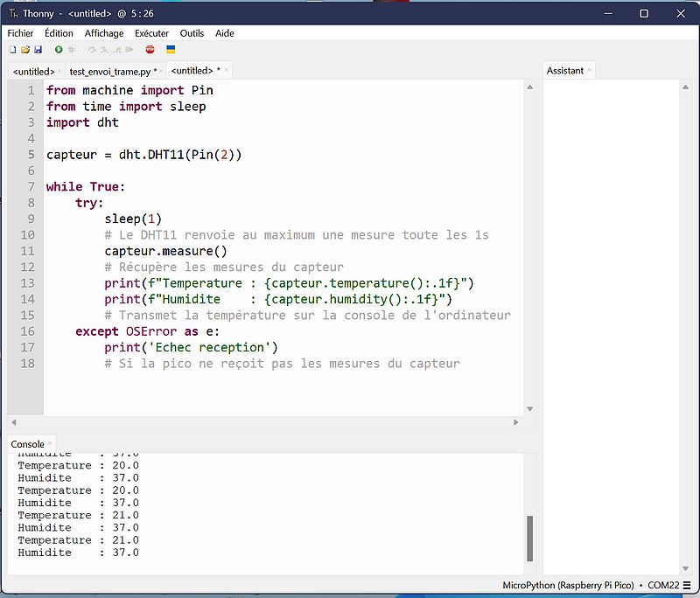The width and height of the screenshot is (700, 598).
Task: Click the Assistant panel scroll down arrow
Action: tap(685, 568)
